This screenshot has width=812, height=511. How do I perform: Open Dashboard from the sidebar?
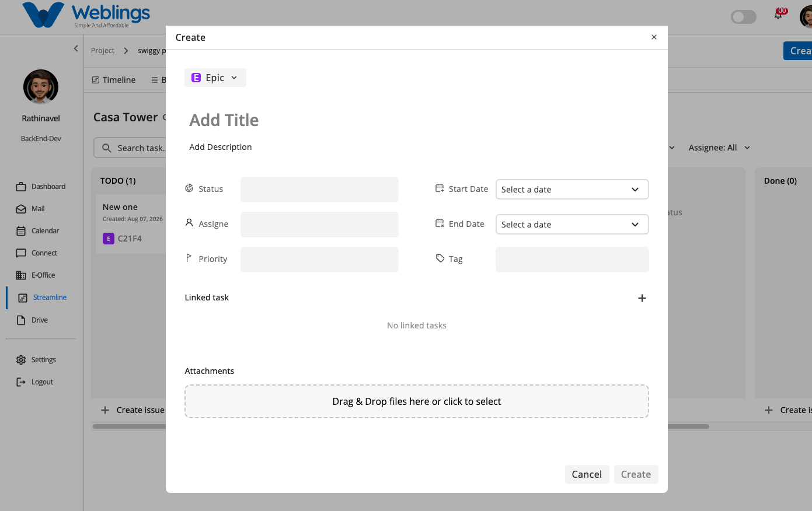tap(41, 187)
